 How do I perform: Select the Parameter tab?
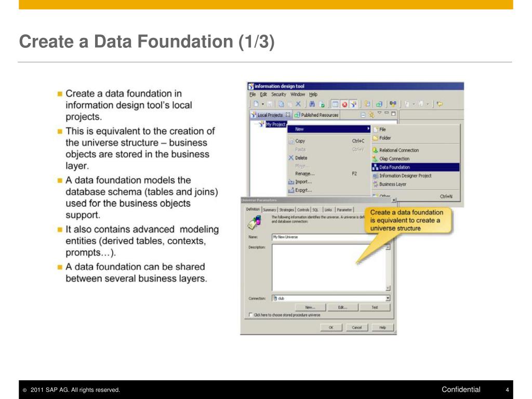click(x=344, y=210)
